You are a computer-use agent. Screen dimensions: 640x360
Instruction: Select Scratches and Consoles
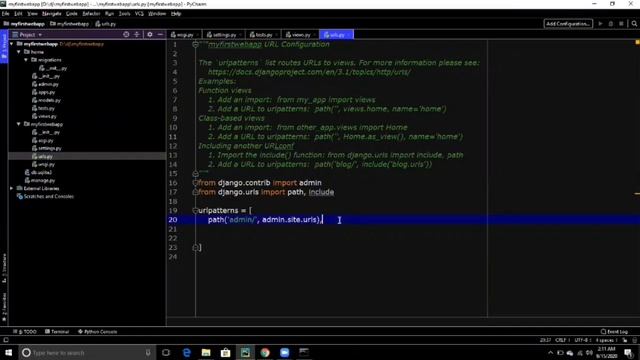(45, 196)
